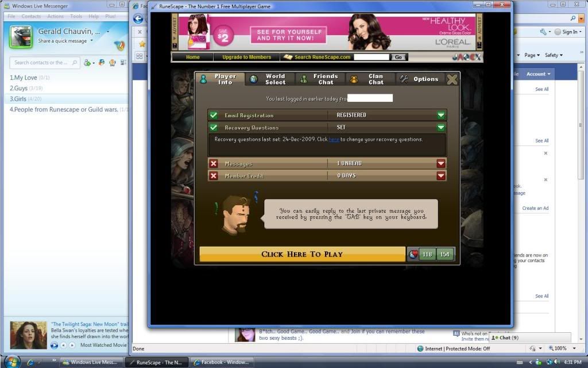The image size is (588, 368).
Task: Click the Go button beside RuneScape search
Action: (399, 57)
